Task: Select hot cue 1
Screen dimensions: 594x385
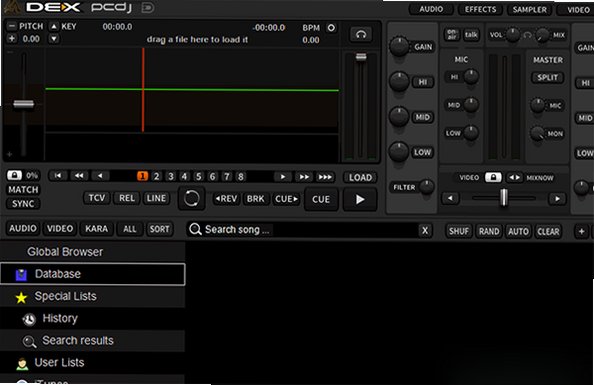Action: [x=142, y=176]
